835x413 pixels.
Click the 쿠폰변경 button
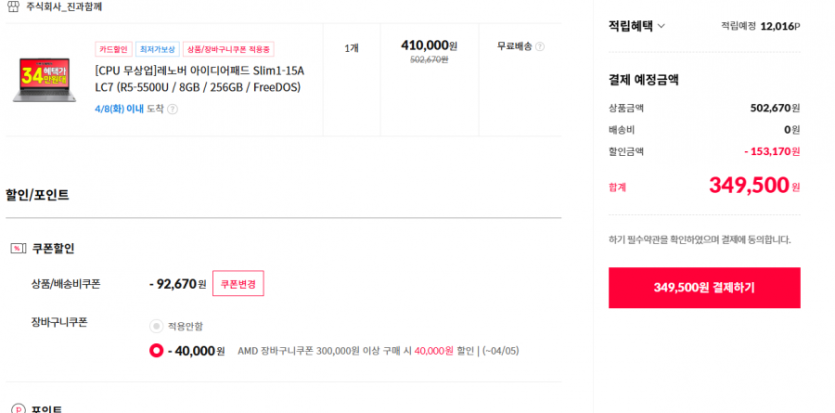[x=238, y=284]
